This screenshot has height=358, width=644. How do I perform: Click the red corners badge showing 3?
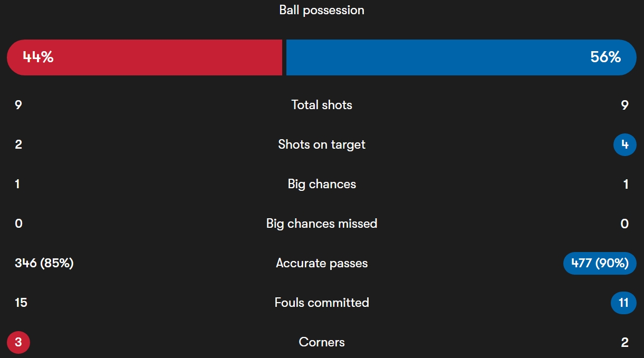(18, 342)
